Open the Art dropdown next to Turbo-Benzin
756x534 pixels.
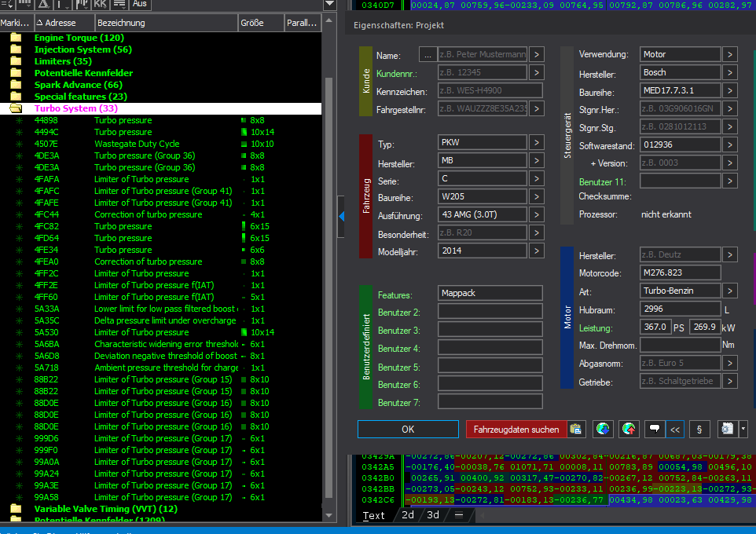[x=729, y=291]
